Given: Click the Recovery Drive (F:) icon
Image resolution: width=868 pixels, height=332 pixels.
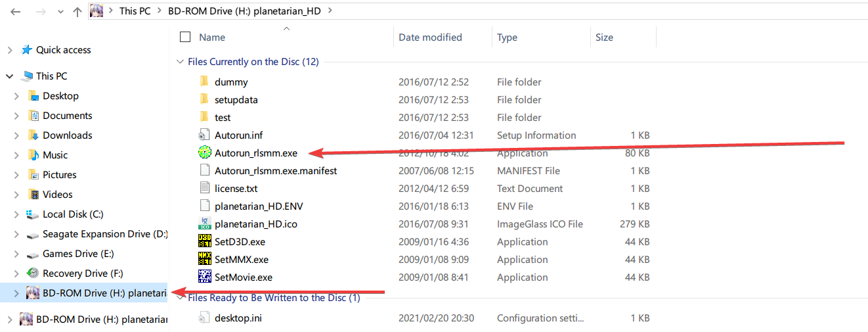Looking at the screenshot, I should (33, 273).
